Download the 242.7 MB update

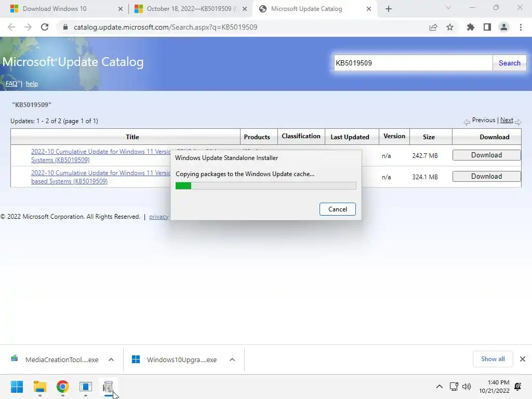(x=486, y=155)
